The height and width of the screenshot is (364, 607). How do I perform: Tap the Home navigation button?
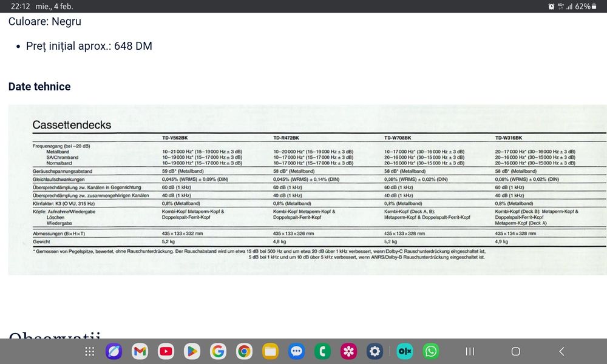click(x=515, y=351)
